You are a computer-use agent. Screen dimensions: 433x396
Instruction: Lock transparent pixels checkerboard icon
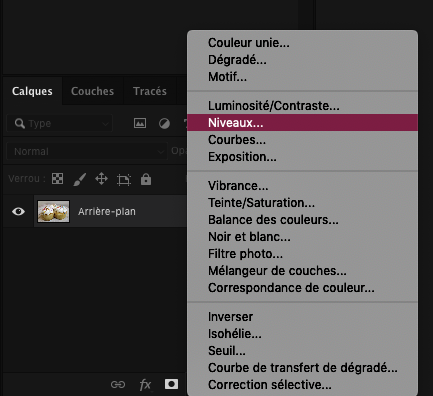tap(57, 179)
